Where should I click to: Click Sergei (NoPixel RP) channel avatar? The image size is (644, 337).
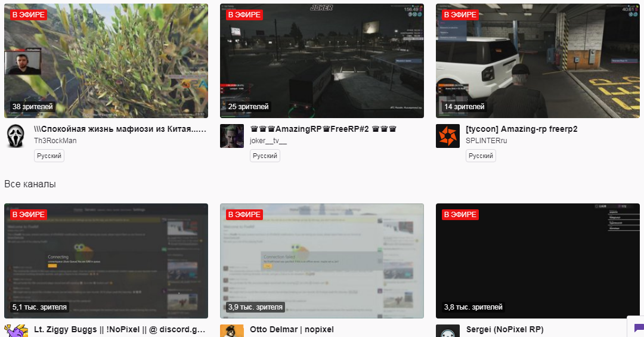click(448, 331)
